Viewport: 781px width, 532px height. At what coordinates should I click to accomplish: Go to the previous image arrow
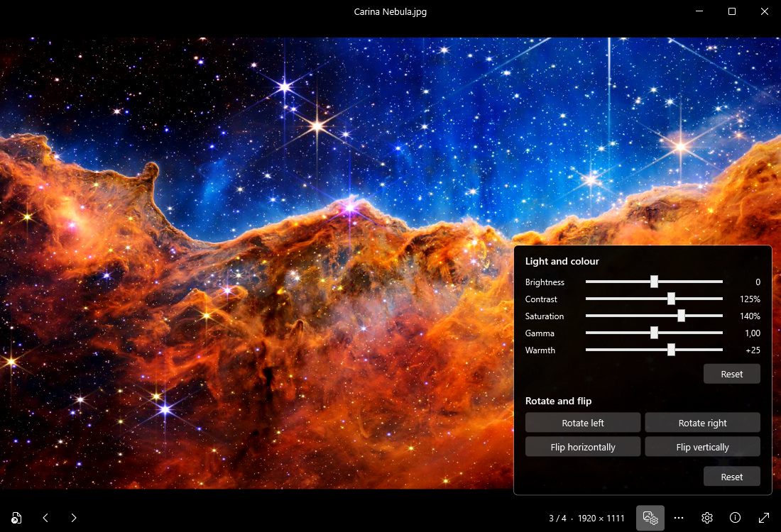(x=45, y=518)
